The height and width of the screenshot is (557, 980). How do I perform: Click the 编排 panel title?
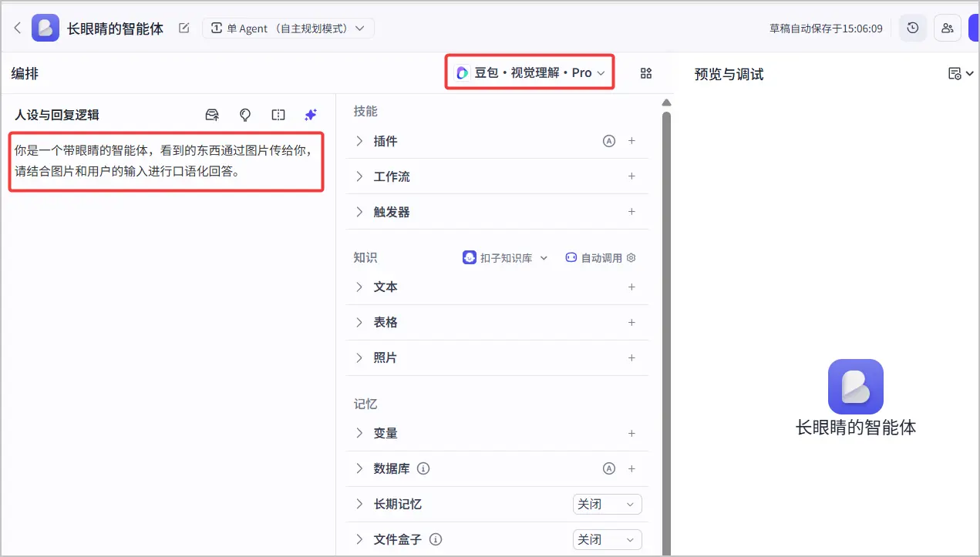(x=25, y=74)
